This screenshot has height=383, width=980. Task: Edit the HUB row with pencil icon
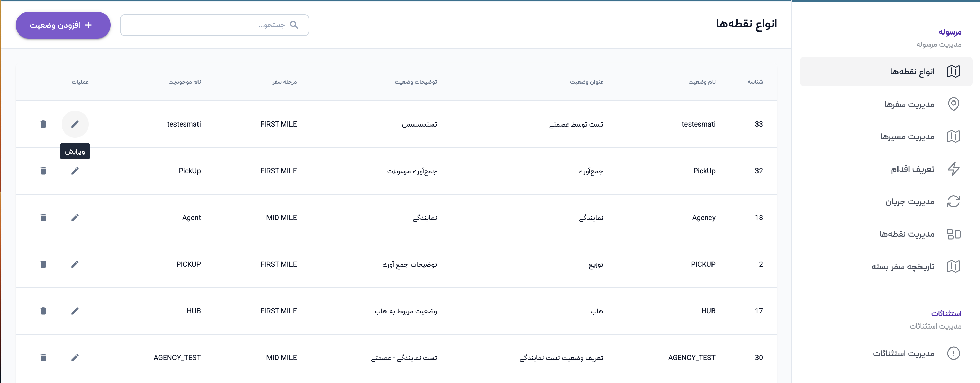(x=75, y=311)
